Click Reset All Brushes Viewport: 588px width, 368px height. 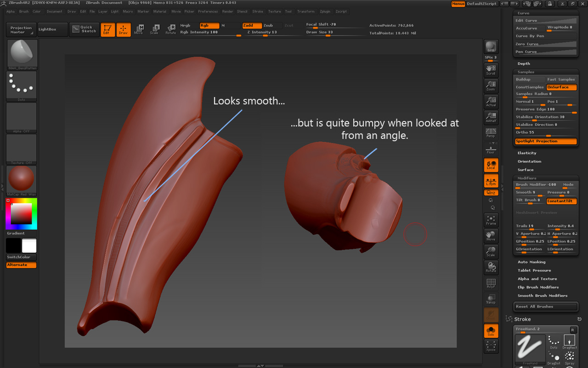546,306
